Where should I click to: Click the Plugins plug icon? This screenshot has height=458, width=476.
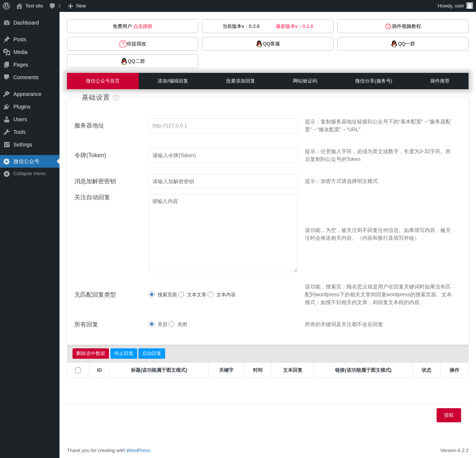point(7,107)
